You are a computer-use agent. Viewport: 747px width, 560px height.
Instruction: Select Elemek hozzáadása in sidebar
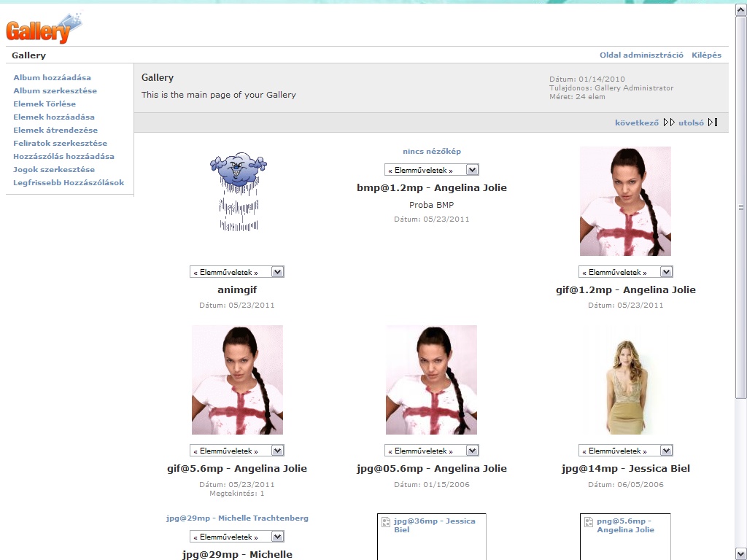click(54, 117)
